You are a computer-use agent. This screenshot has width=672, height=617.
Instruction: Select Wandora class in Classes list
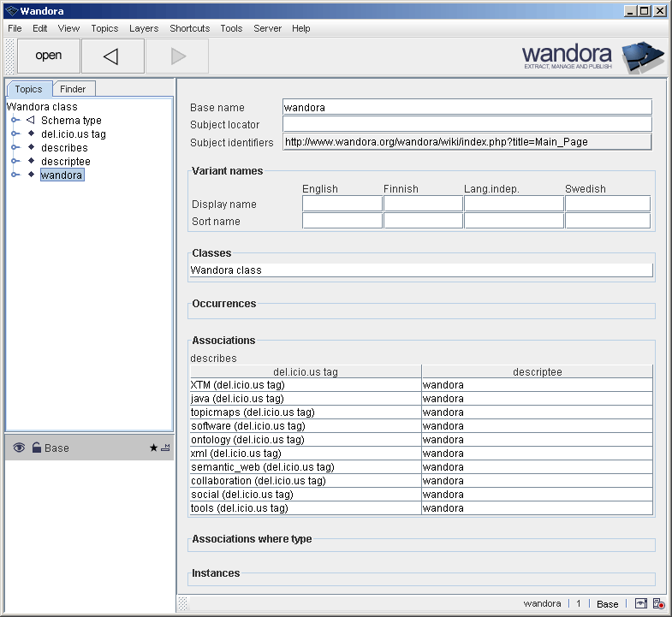[x=226, y=270]
